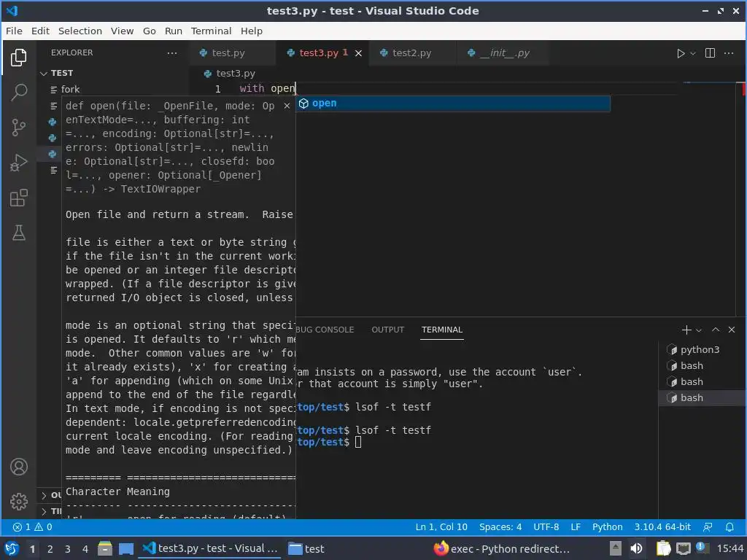747x560 pixels.
Task: Open the Explorer view in activity bar
Action: [x=18, y=58]
